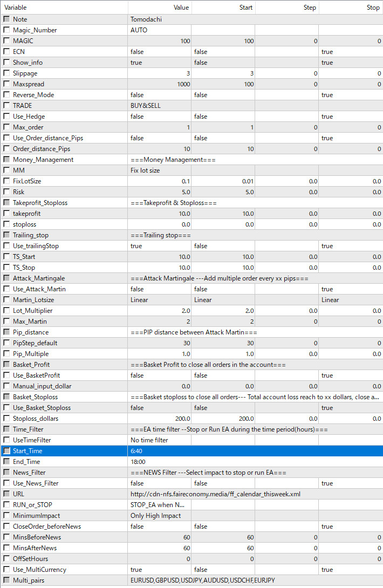
Task: Select the Money_Management header row
Action: pos(191,160)
